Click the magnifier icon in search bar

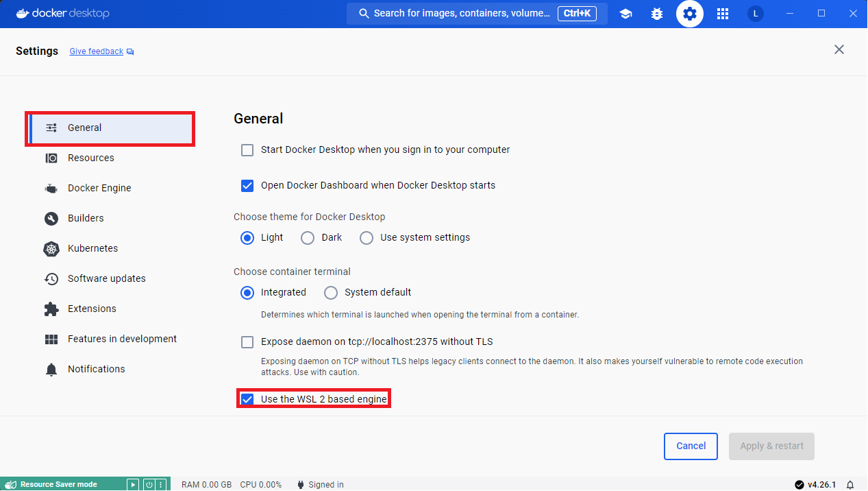click(363, 13)
